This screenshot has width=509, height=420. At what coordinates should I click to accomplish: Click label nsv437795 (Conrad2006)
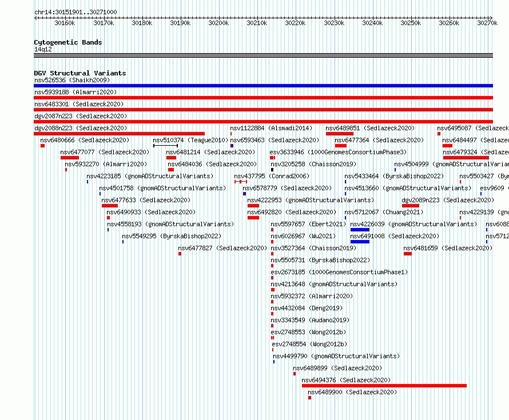(272, 176)
